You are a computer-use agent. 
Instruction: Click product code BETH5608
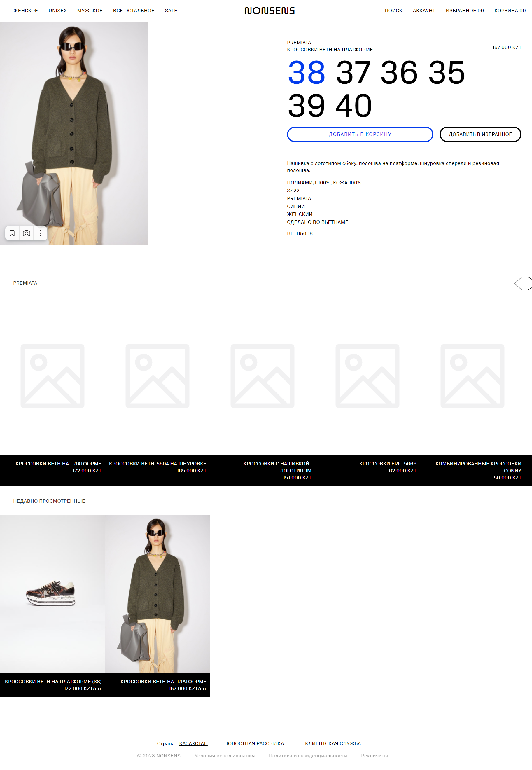(x=300, y=233)
